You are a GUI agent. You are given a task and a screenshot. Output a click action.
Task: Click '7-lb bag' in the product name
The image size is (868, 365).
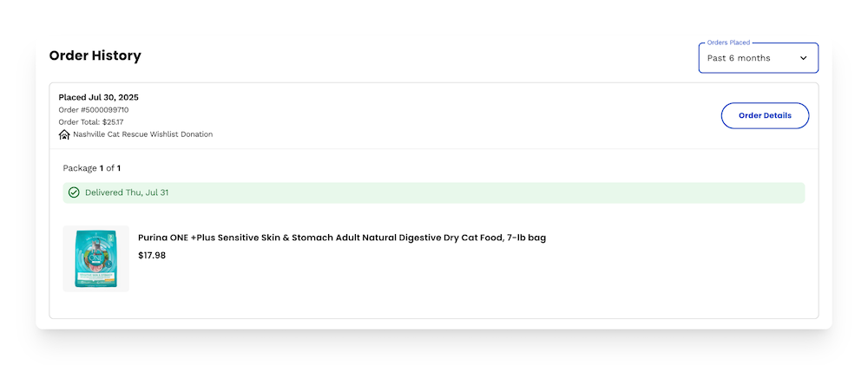pyautogui.click(x=526, y=238)
